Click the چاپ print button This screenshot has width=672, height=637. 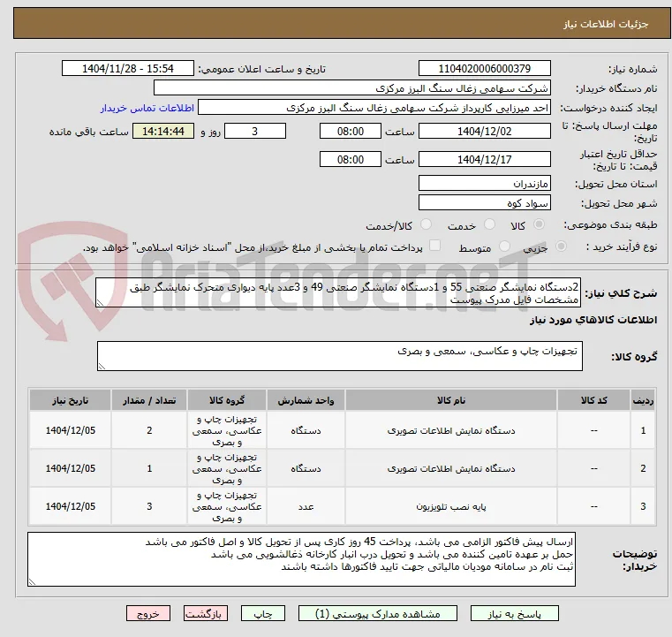263,613
